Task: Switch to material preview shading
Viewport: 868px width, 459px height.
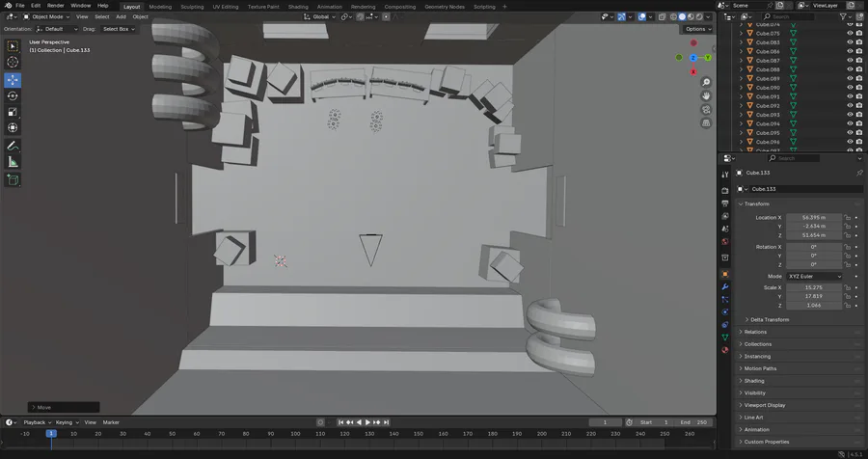Action: (691, 17)
